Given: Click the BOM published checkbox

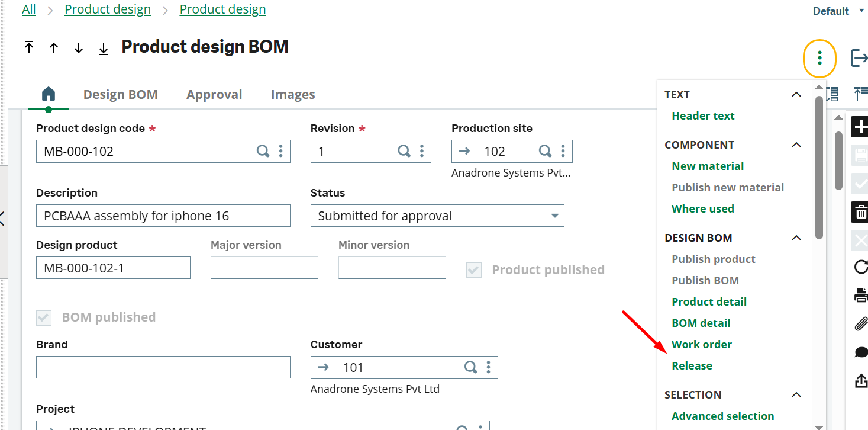Looking at the screenshot, I should click(x=44, y=317).
